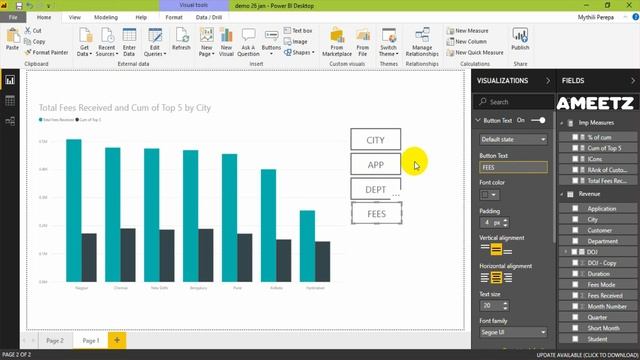
Task: Publish the report
Action: tap(520, 39)
